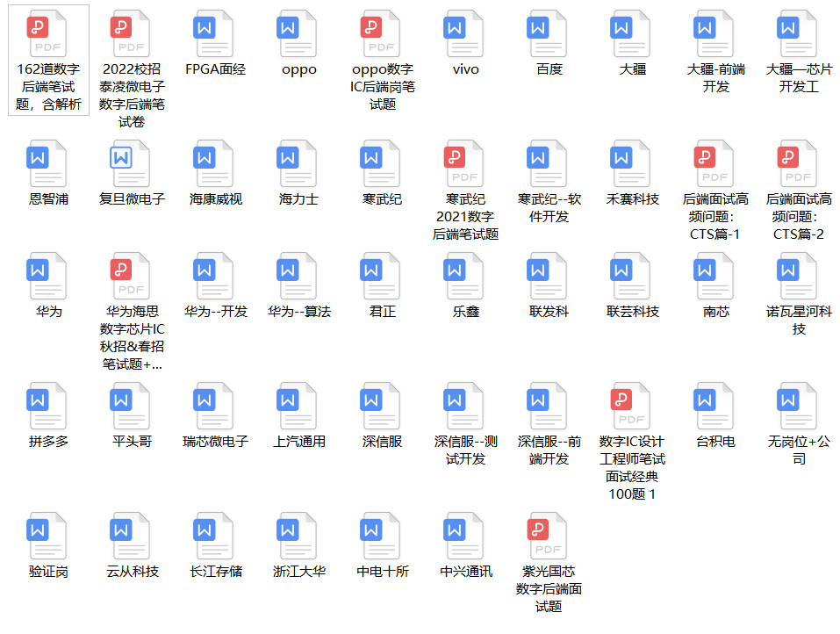Select the 君正 Word file icon
840x634 pixels.
380,276
